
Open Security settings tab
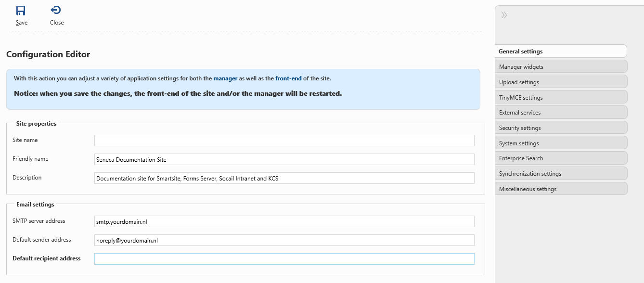pos(561,128)
